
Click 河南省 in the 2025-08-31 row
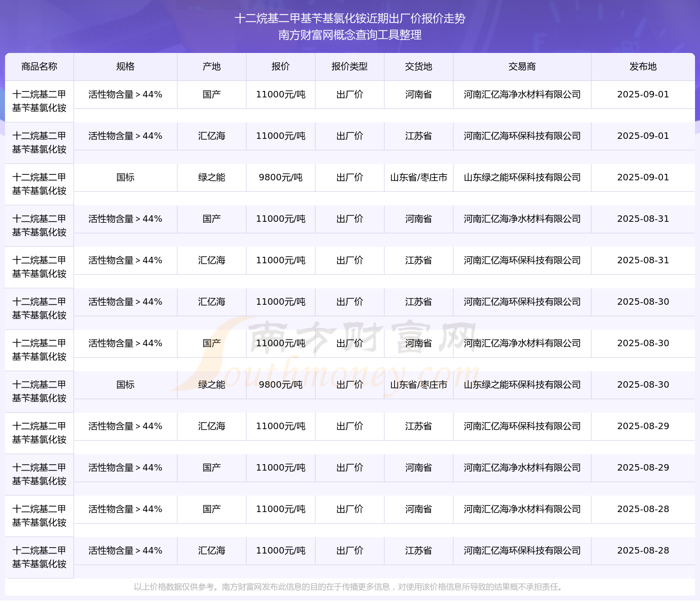(x=418, y=219)
